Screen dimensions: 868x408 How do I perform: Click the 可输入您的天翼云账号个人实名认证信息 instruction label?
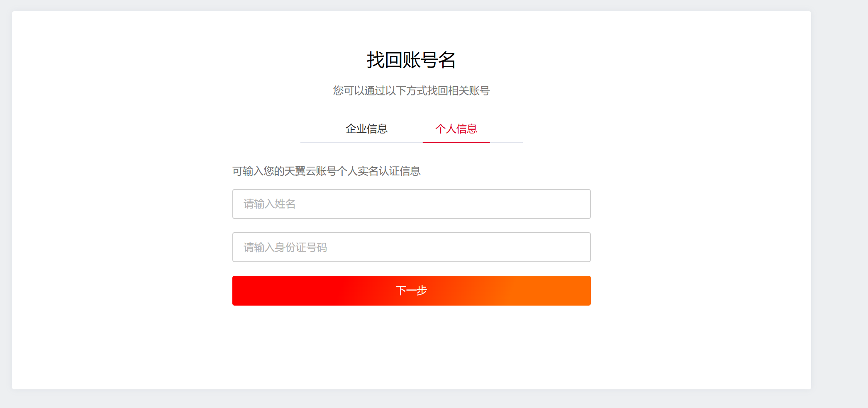(x=326, y=171)
